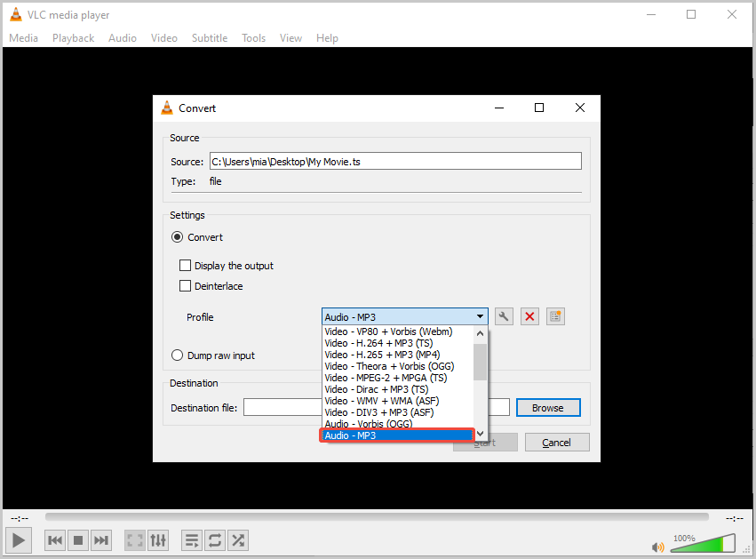Click the Next media button
The height and width of the screenshot is (559, 756).
(x=101, y=540)
